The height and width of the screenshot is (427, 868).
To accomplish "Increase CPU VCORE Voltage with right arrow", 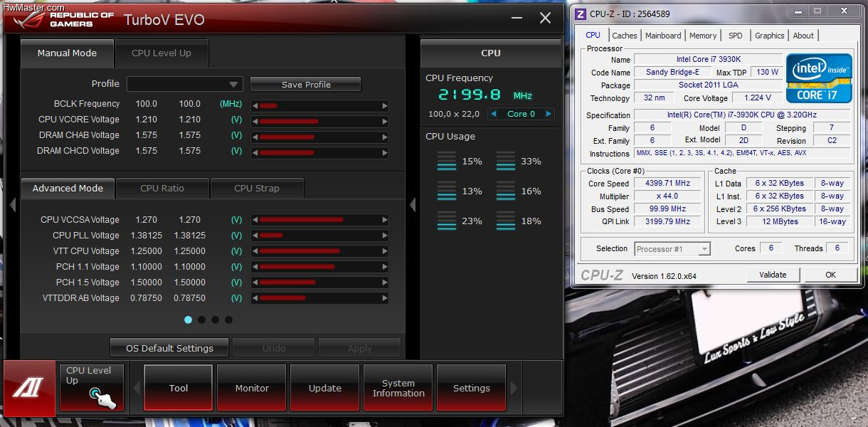I will [x=385, y=122].
